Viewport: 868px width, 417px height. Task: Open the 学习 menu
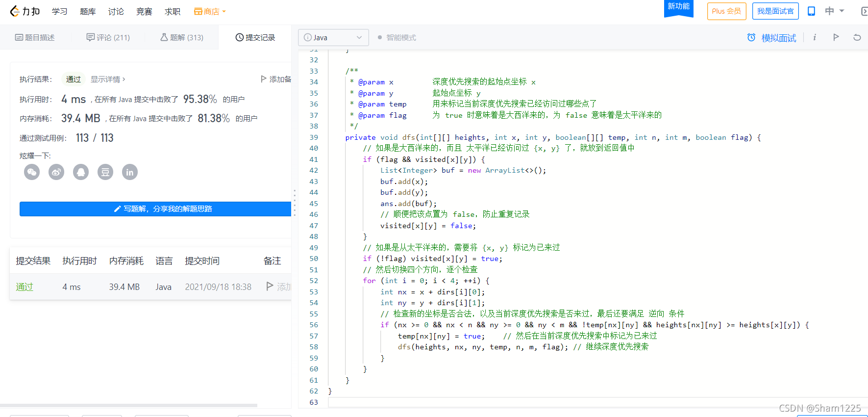click(x=60, y=11)
